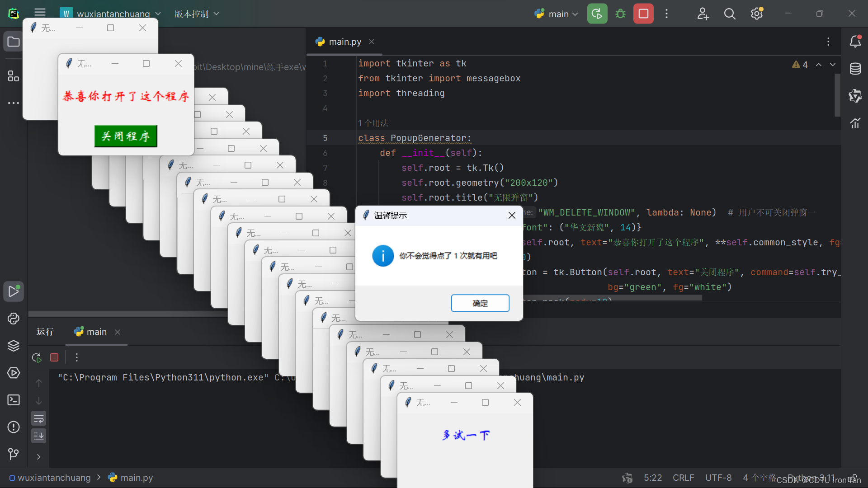
Task: Show more tool windows ellipsis in left sidebar
Action: click(14, 103)
